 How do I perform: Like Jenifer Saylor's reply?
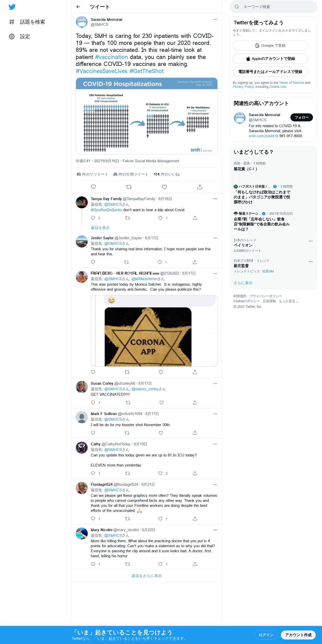160,262
